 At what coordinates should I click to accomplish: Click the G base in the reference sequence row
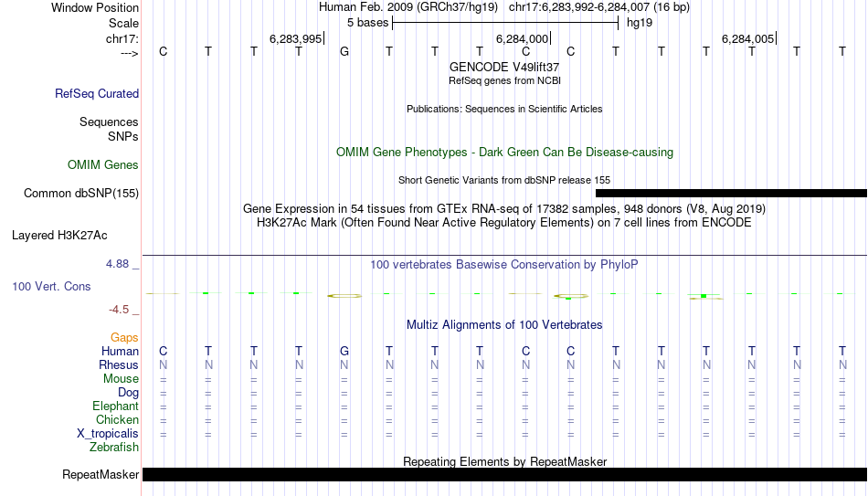[344, 51]
